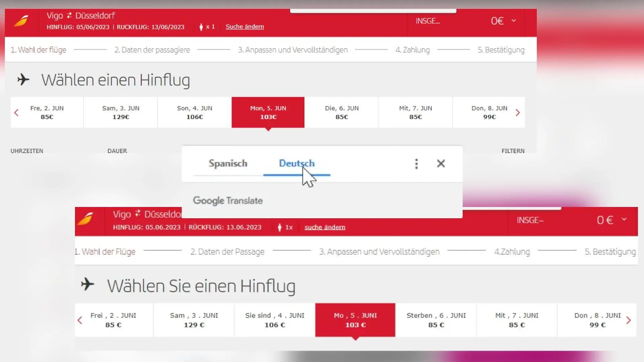
Task: Open the three-dot menu in Google Translate popup
Action: (416, 164)
